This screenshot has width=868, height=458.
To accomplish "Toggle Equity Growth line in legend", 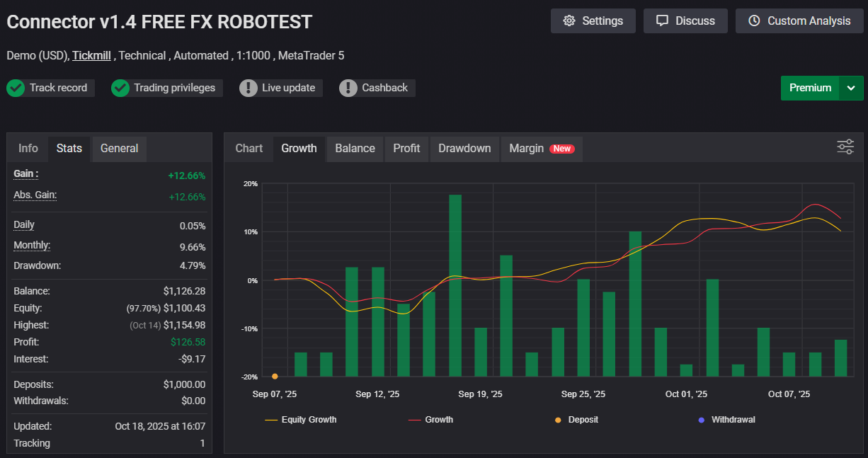I will [301, 420].
